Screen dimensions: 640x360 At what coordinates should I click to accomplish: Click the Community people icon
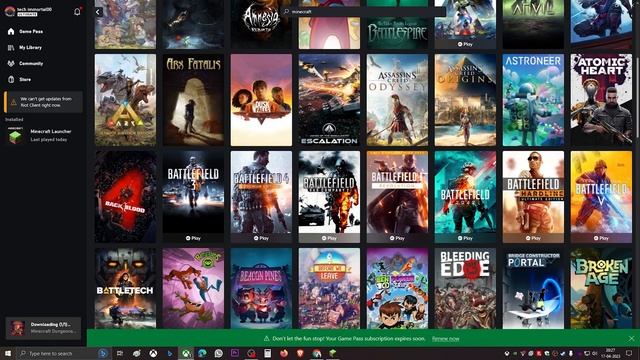tap(11, 64)
